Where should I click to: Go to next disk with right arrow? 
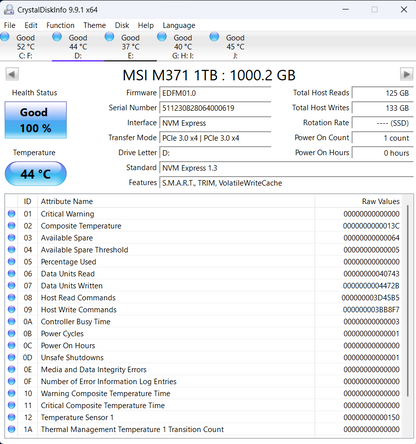tap(406, 74)
